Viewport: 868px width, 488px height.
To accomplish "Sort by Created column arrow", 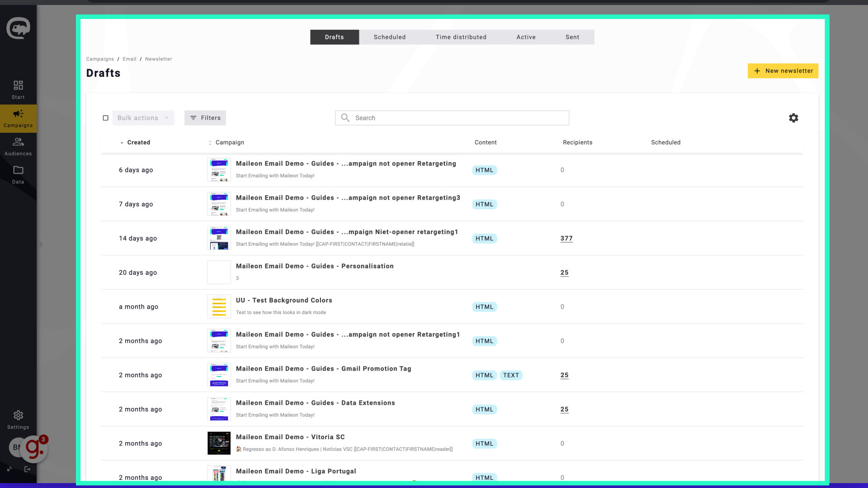I will pyautogui.click(x=122, y=143).
